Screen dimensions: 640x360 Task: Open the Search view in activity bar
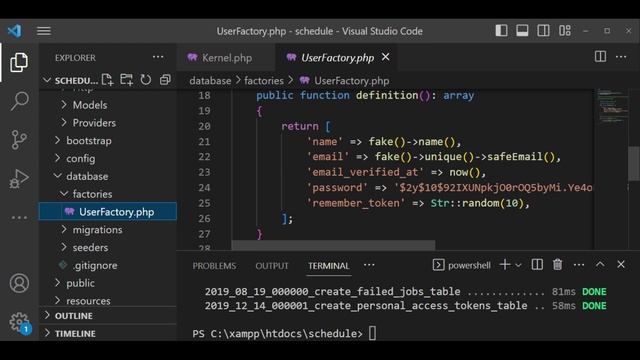coord(19,100)
